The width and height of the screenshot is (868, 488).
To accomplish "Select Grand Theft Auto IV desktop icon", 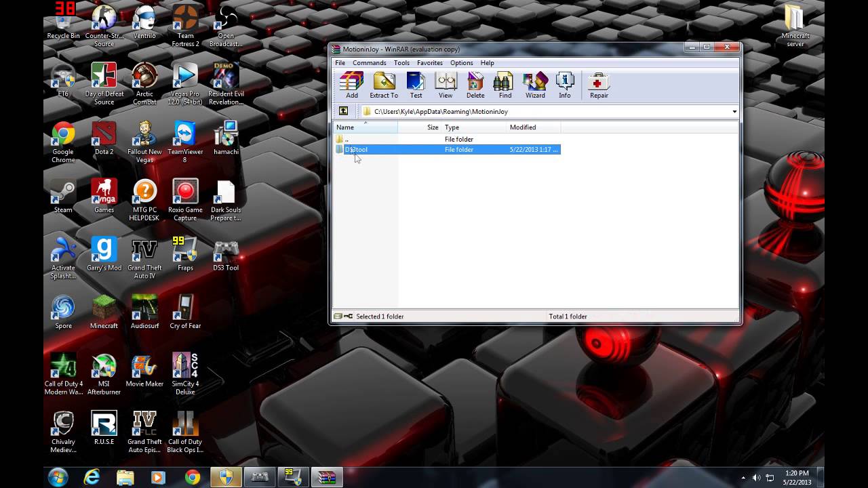I will click(x=144, y=258).
